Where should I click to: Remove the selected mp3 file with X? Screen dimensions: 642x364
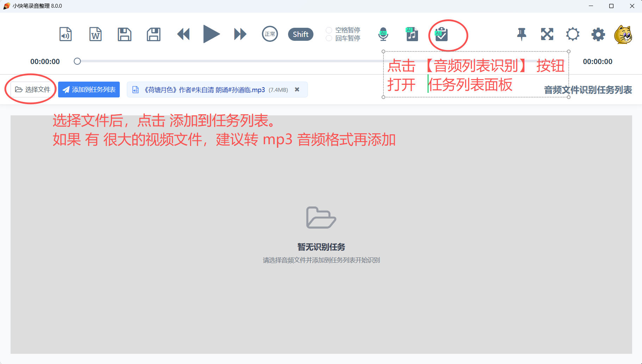[x=297, y=90]
